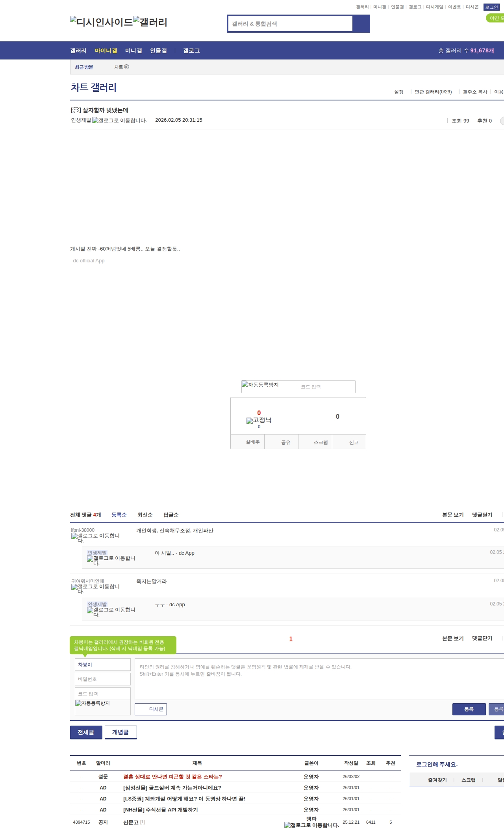Open the recently visited 차트 gallery link
Screen dimensions: 504x830
click(x=122, y=67)
